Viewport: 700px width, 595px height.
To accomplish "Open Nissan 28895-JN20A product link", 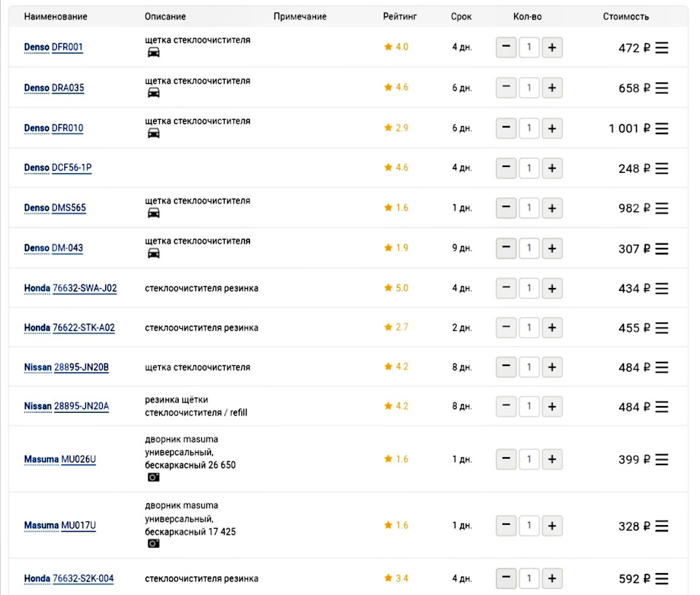I will (x=66, y=407).
